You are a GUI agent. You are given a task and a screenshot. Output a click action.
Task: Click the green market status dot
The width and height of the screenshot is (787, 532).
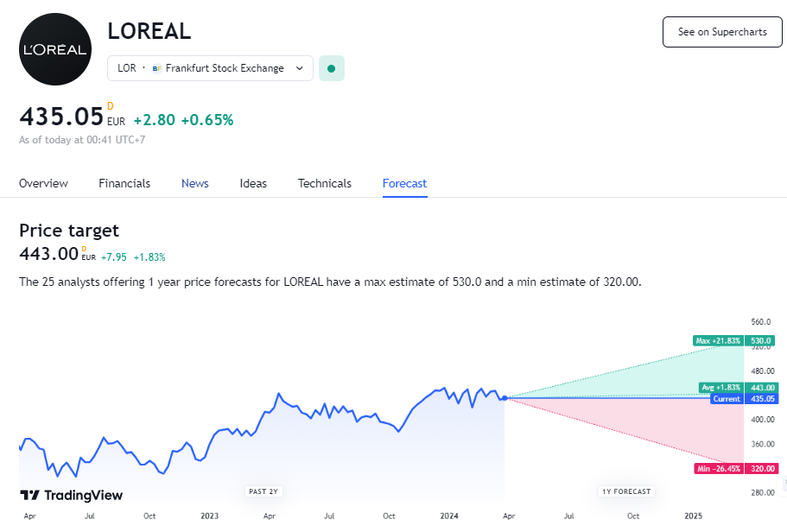(331, 68)
